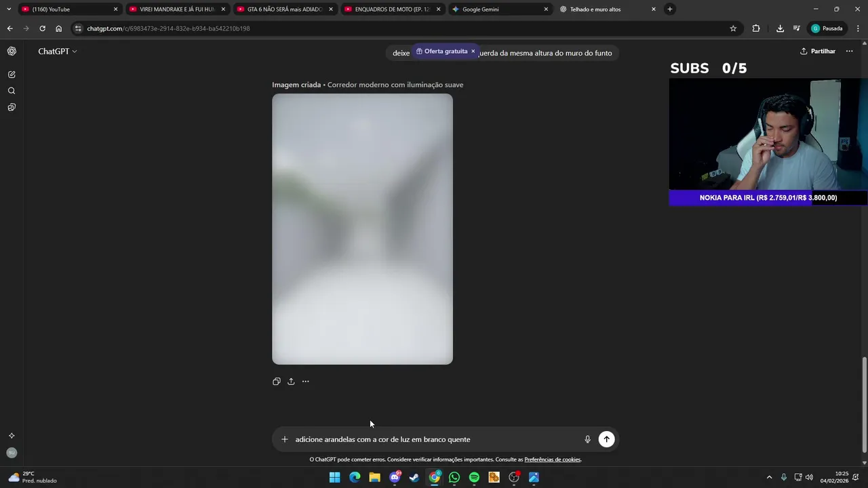Open WhatsApp from the taskbar
The height and width of the screenshot is (488, 868).
point(454,477)
